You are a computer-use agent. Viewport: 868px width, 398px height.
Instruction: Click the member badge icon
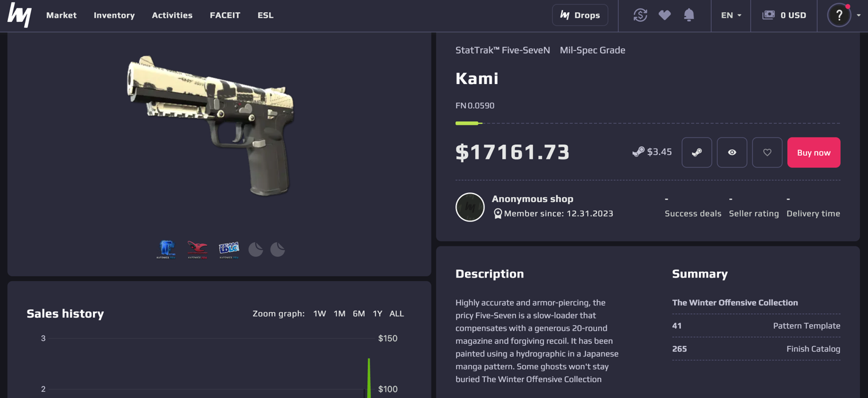click(498, 214)
